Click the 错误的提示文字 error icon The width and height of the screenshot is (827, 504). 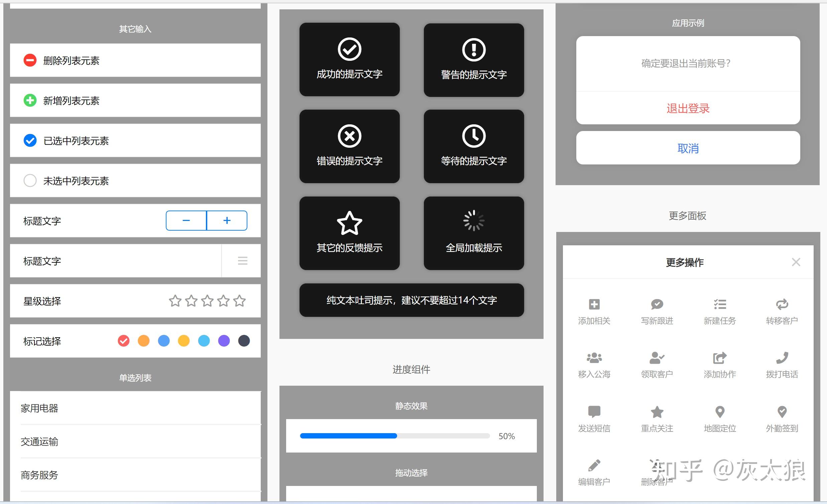pyautogui.click(x=349, y=136)
